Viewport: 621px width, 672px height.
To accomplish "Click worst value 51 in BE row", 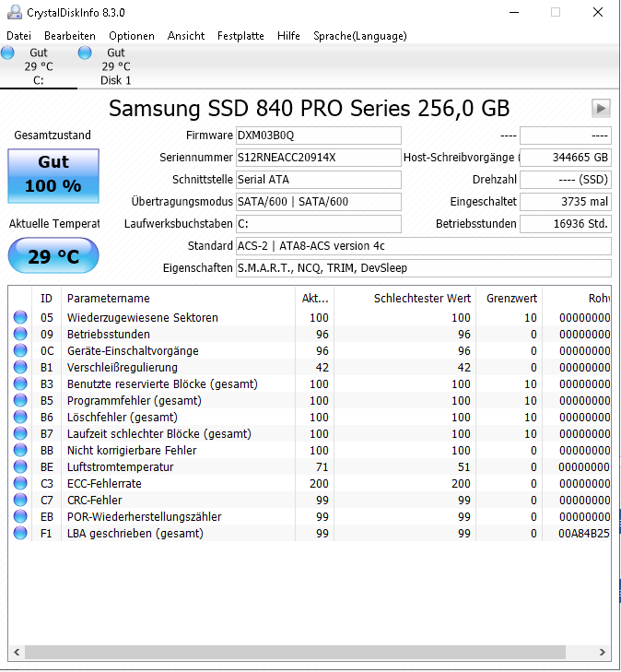I will point(463,466).
